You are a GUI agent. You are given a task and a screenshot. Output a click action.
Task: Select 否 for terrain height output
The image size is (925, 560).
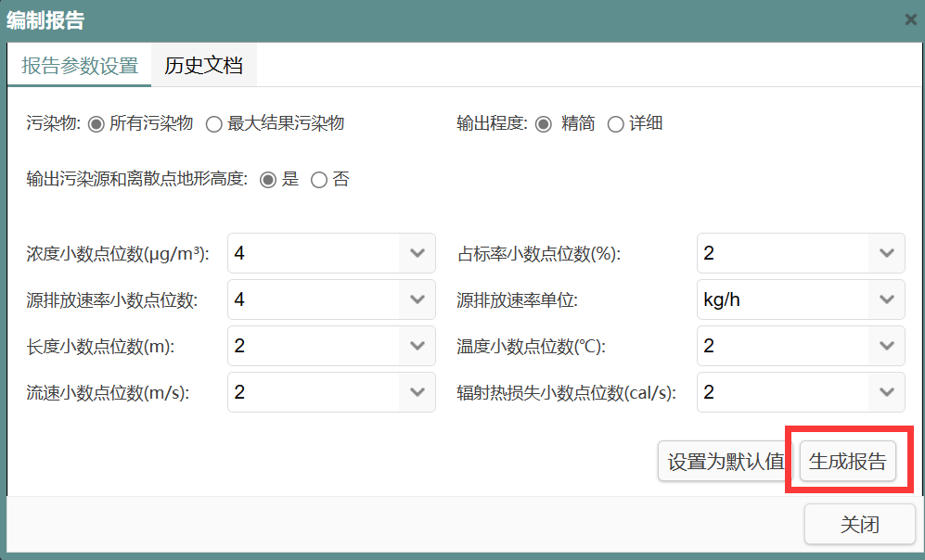click(319, 180)
